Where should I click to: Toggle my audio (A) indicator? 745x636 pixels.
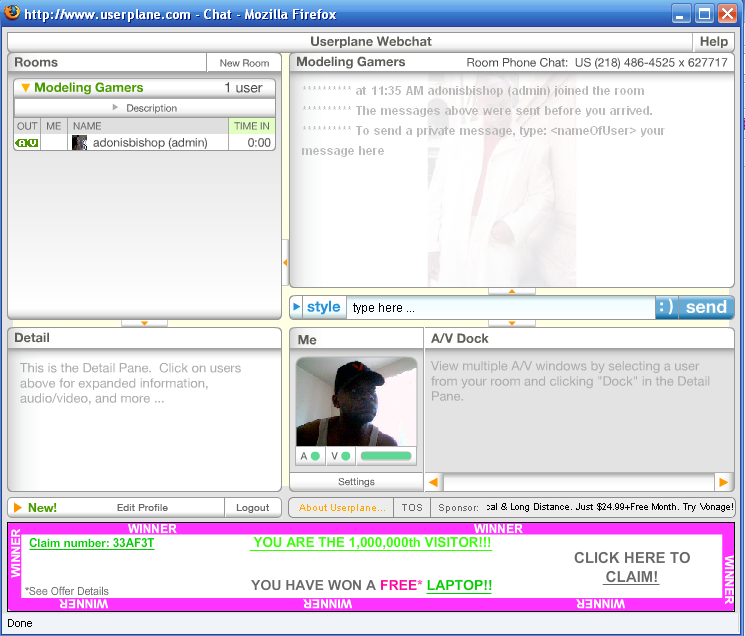tap(310, 456)
